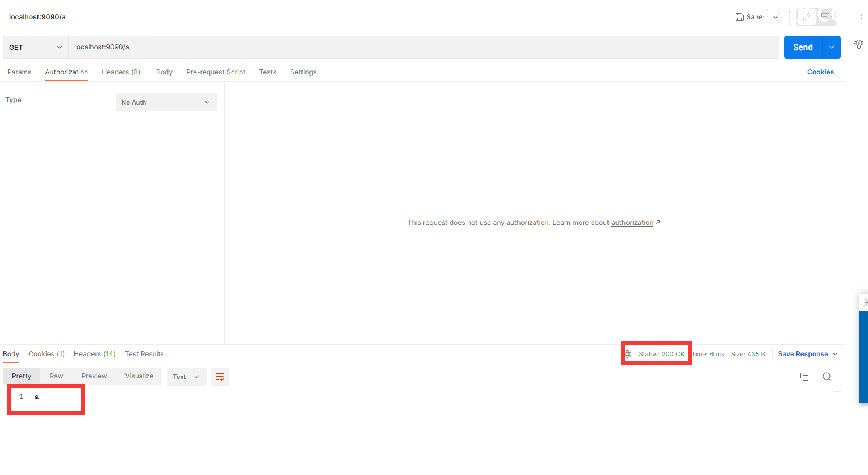This screenshot has width=868, height=475.
Task: Switch to the Params tab
Action: (x=19, y=72)
